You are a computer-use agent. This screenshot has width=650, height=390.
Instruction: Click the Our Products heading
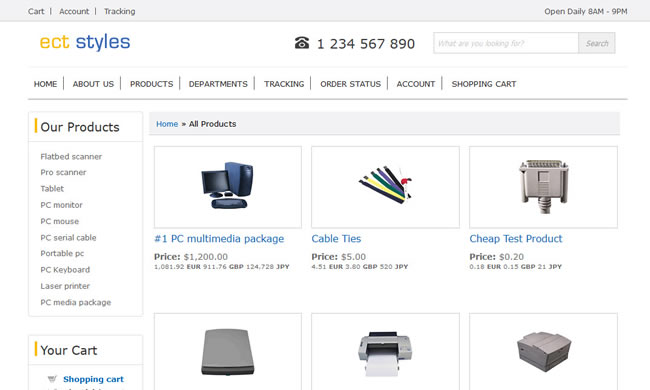click(80, 127)
